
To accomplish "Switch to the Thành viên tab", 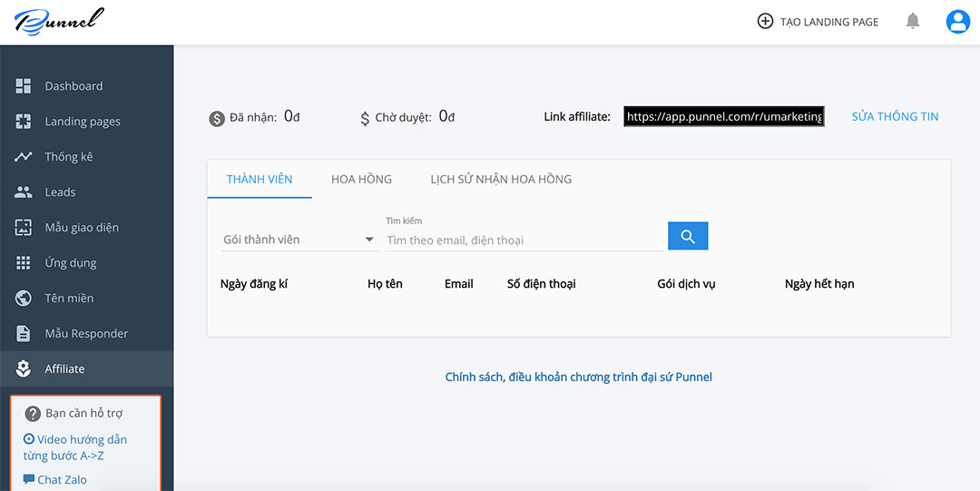I will pyautogui.click(x=260, y=180).
